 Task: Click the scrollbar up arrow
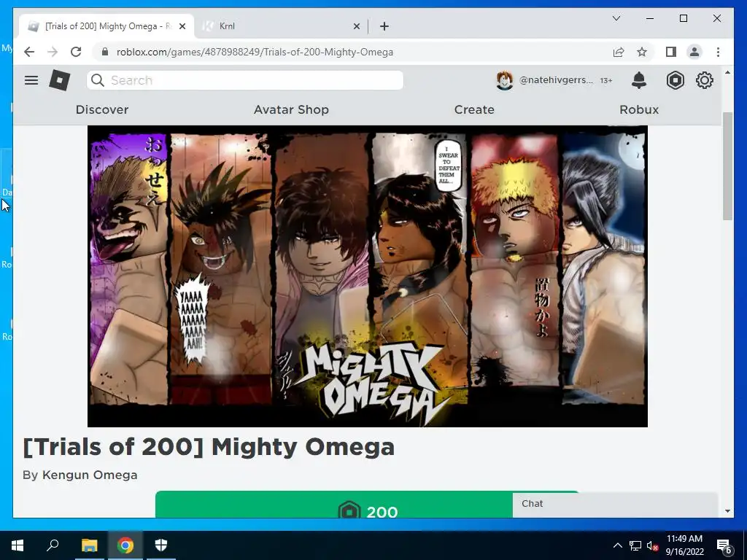pyautogui.click(x=727, y=72)
